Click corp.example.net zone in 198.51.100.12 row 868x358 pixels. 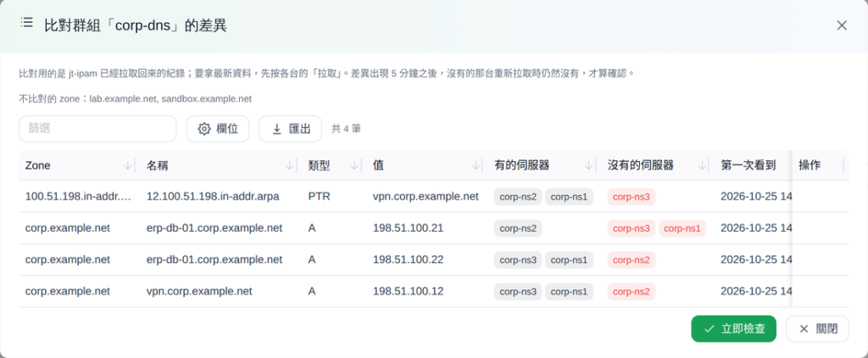(68, 291)
